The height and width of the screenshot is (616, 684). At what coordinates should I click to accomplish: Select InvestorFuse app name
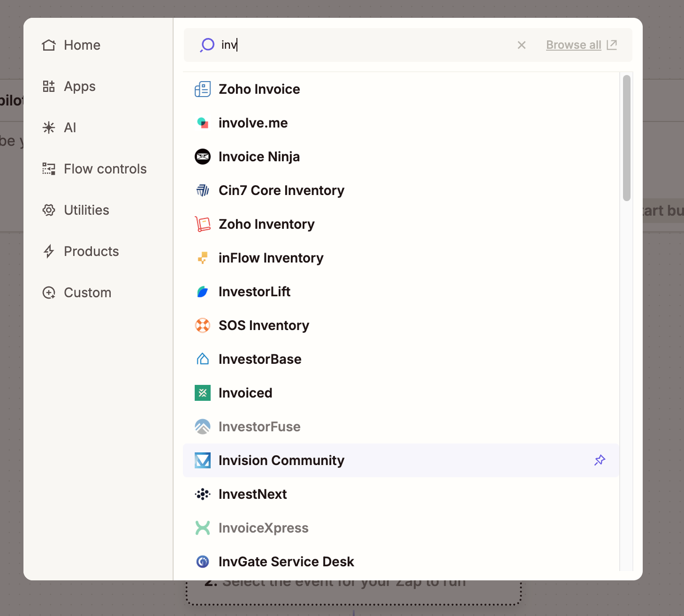259,427
